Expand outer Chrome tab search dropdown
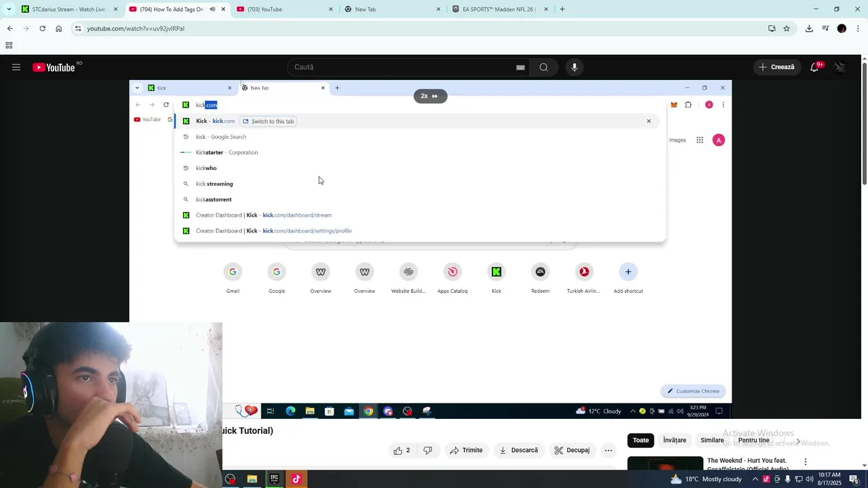Viewport: 868px width, 488px height. [x=8, y=9]
